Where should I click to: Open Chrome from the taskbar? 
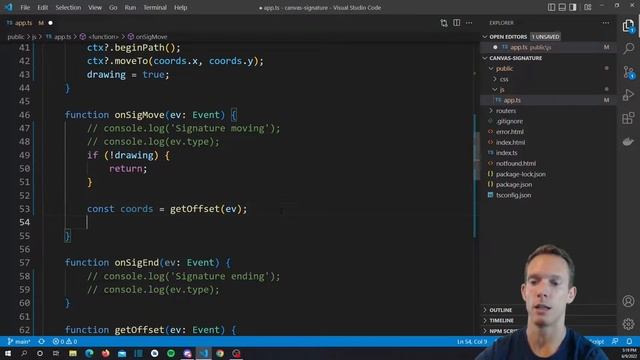[220, 353]
